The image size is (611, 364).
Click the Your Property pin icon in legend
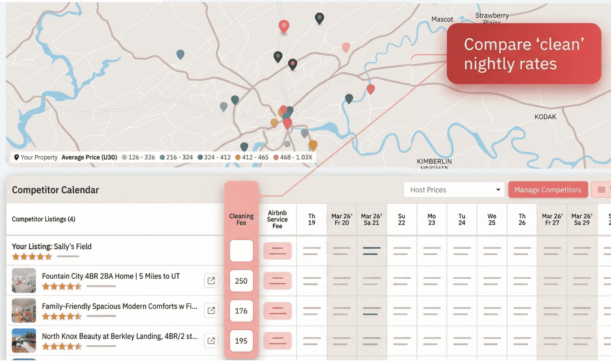point(16,157)
